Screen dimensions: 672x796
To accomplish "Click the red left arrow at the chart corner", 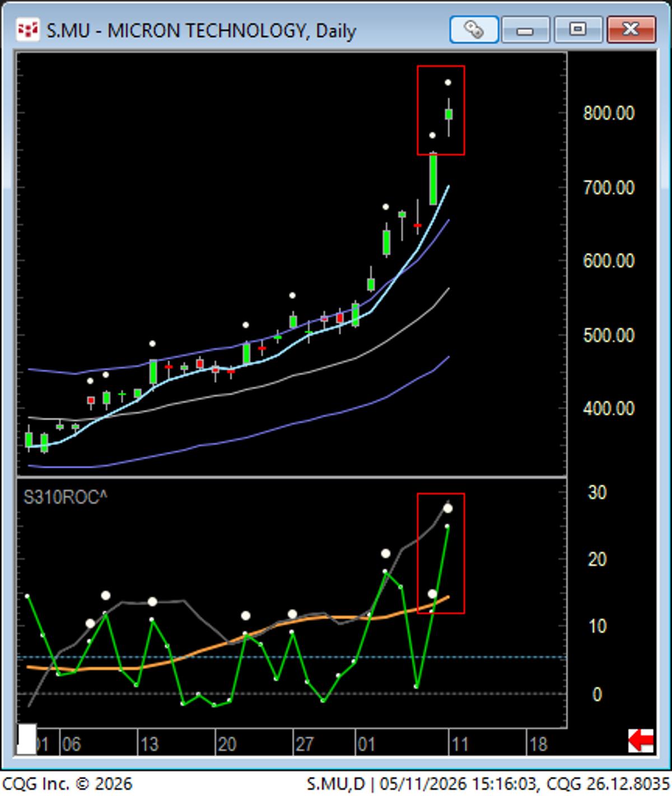I will click(x=641, y=741).
